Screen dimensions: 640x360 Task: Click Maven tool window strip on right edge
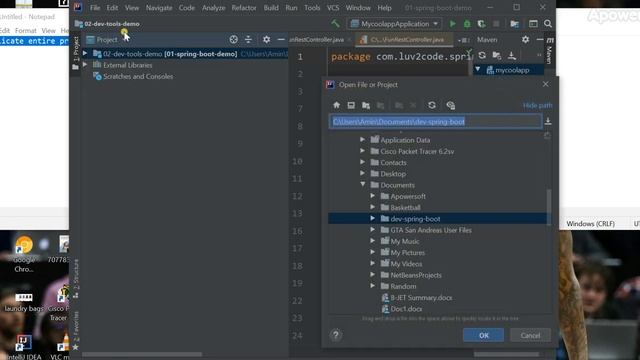(549, 51)
